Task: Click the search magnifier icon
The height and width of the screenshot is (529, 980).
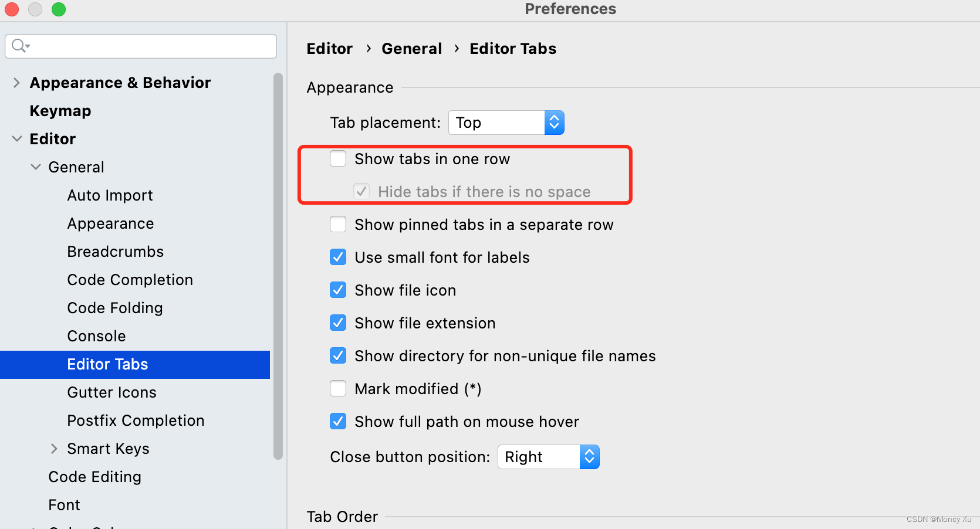Action: pyautogui.click(x=20, y=46)
